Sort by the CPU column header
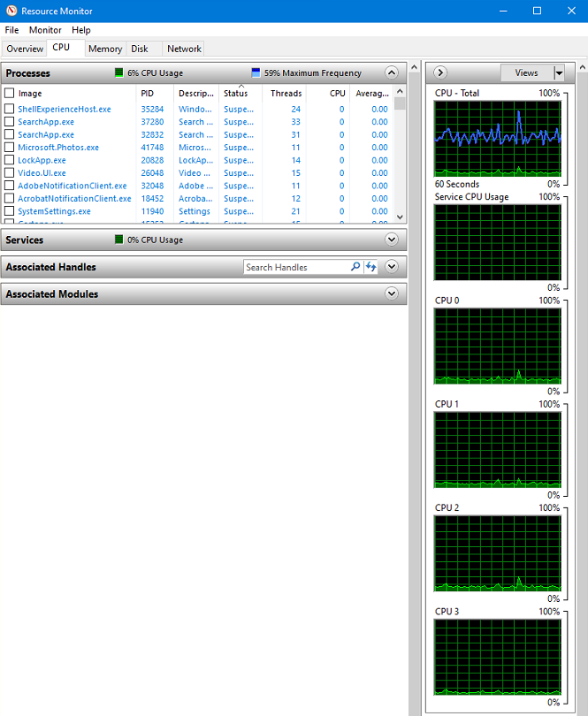This screenshot has height=716, width=588. 328,93
